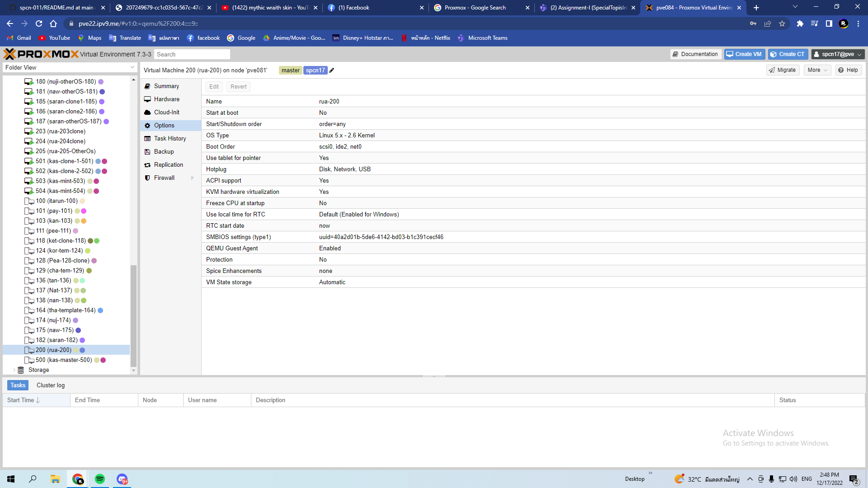Select the Cloud-Init menu entry
This screenshot has height=488, width=868.
coord(171,112)
